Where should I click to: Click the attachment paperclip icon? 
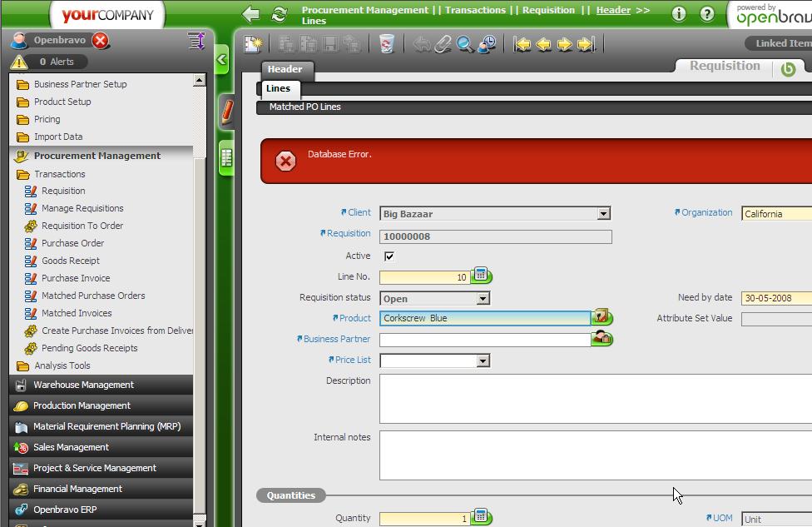[x=443, y=44]
